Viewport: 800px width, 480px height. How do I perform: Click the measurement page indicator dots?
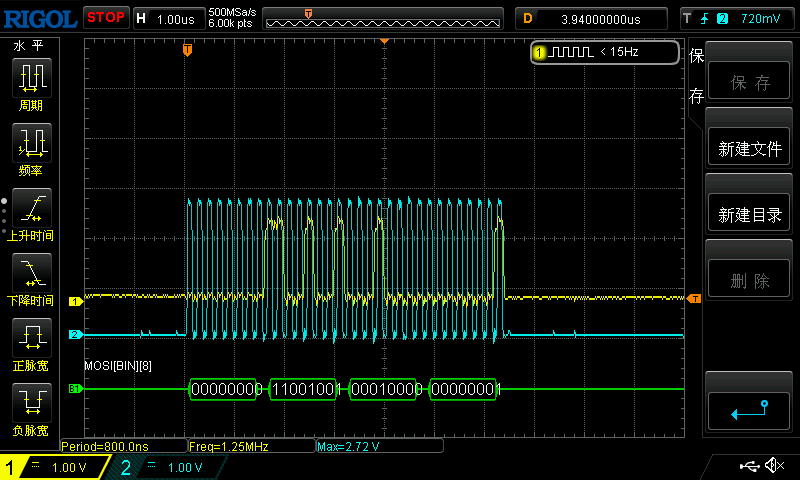click(x=4, y=216)
